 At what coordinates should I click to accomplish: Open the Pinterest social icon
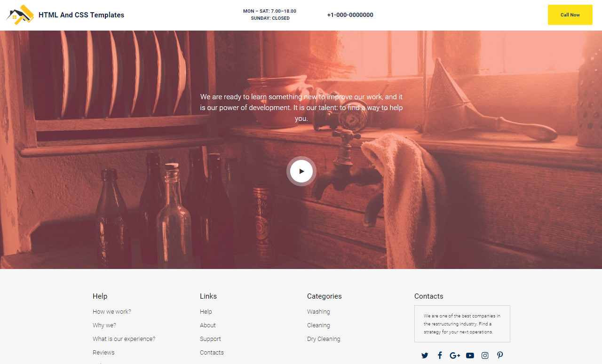tap(500, 356)
